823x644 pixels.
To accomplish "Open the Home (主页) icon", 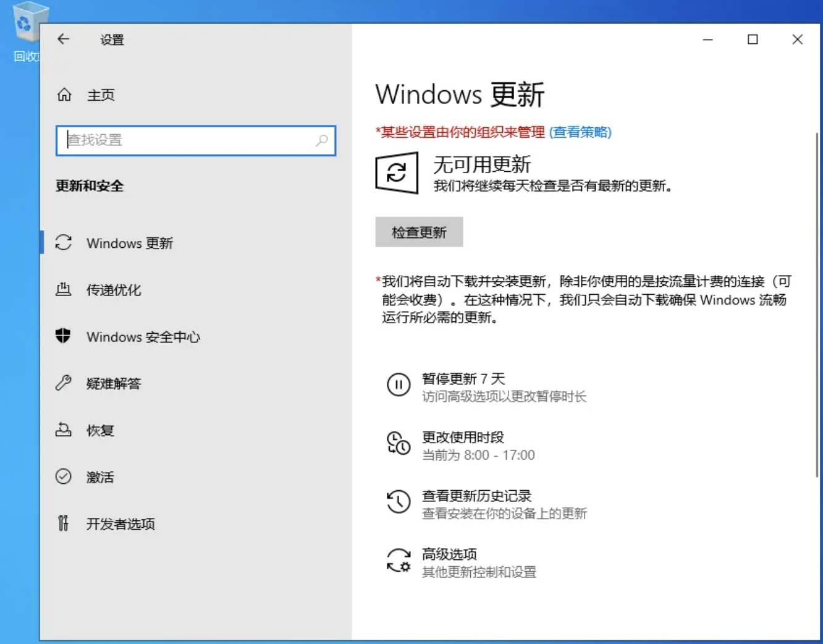I will 64,95.
